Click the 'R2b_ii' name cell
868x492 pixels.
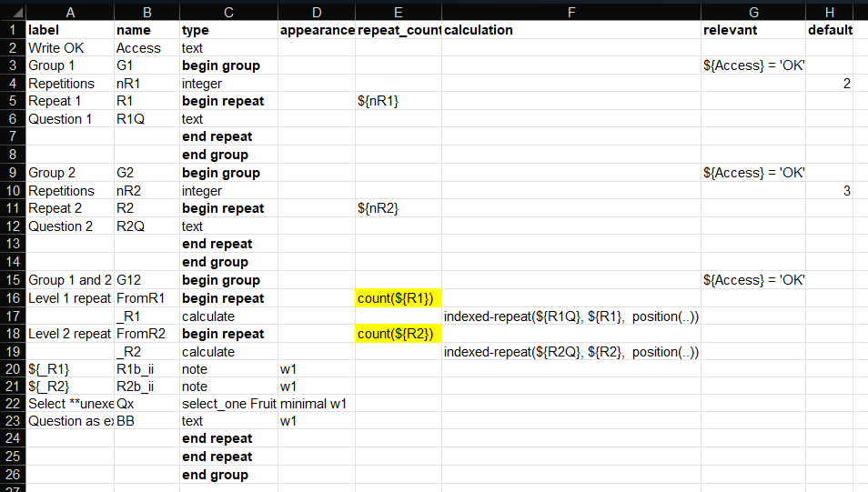(x=146, y=387)
